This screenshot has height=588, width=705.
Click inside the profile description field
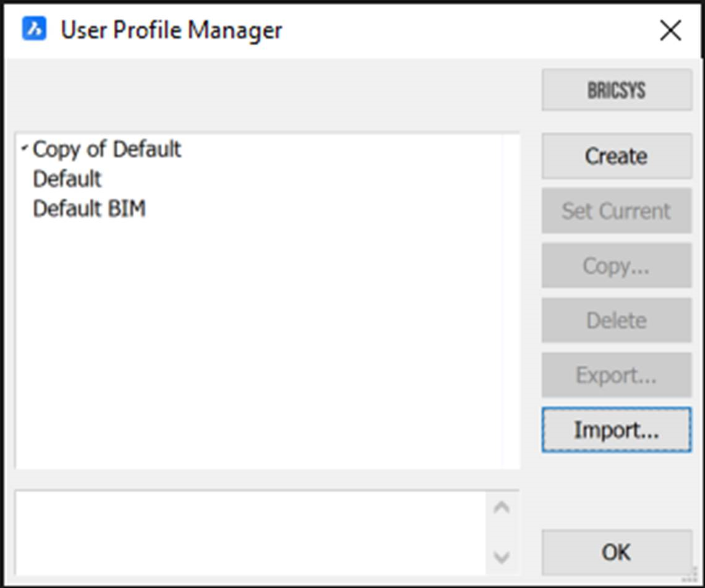[247, 532]
